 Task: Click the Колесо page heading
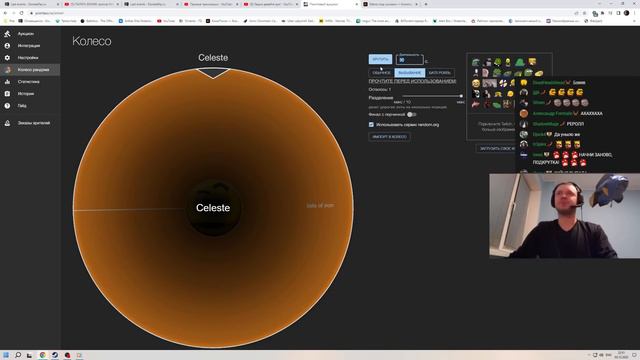point(92,41)
